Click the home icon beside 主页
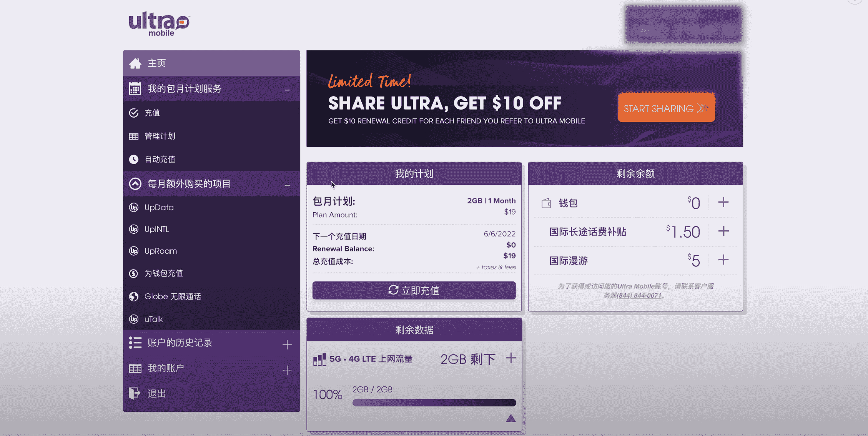The height and width of the screenshot is (436, 868). click(x=135, y=63)
